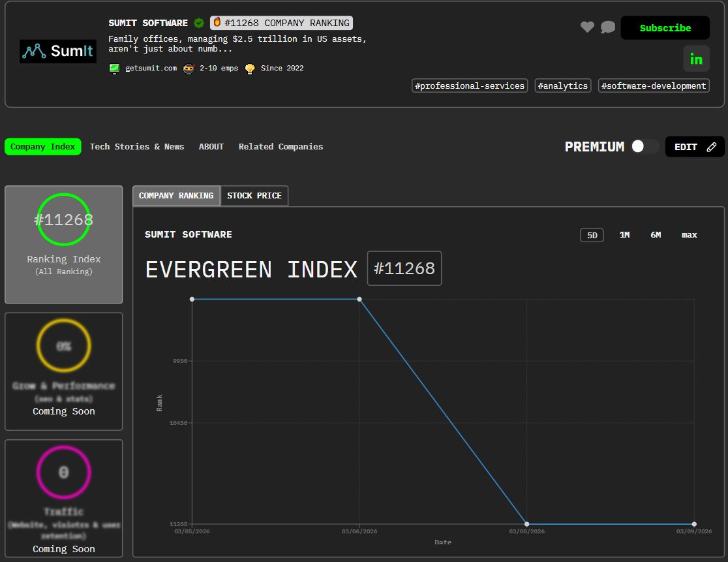This screenshot has width=728, height=562.
Task: Show max time range on chart
Action: (689, 235)
